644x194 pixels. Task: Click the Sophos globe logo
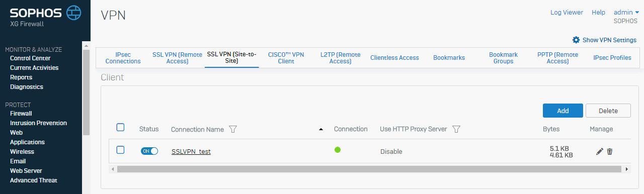(74, 12)
